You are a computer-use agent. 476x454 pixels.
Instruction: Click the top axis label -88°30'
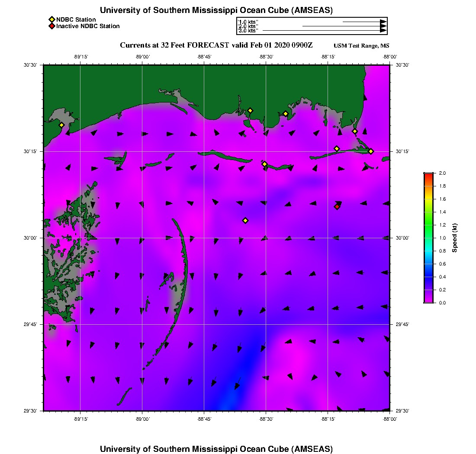point(266,57)
